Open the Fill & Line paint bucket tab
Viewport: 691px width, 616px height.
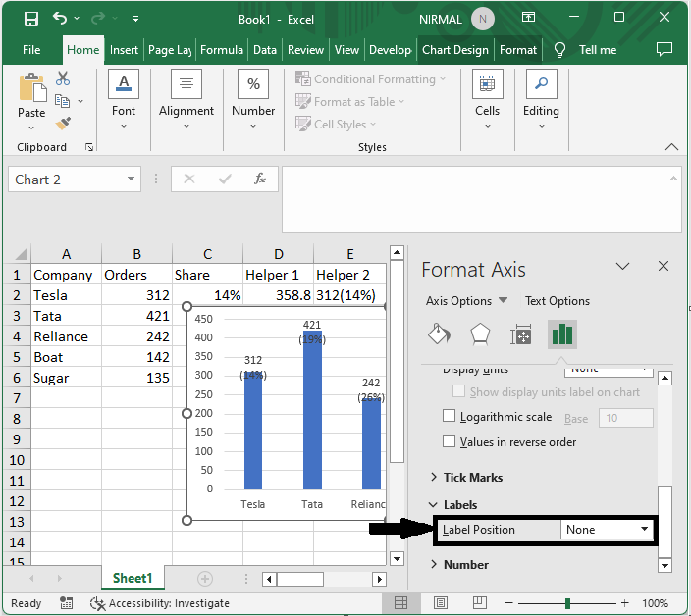(x=439, y=334)
